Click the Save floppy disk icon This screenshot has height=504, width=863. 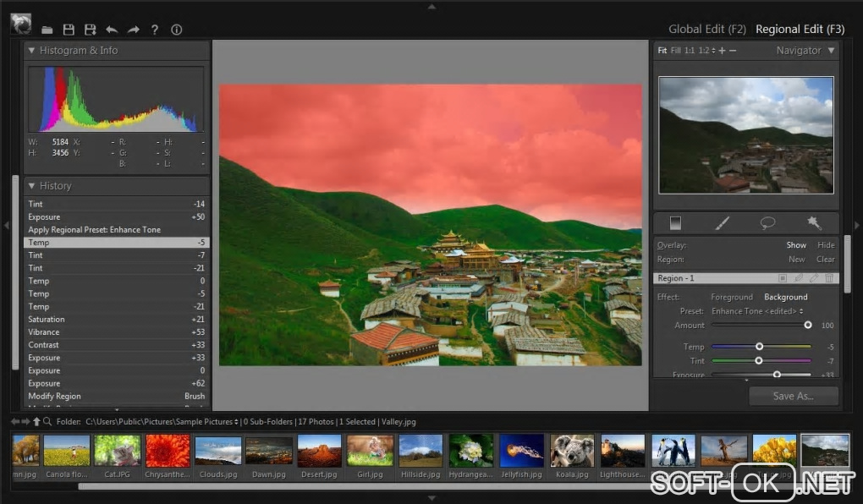pyautogui.click(x=69, y=30)
